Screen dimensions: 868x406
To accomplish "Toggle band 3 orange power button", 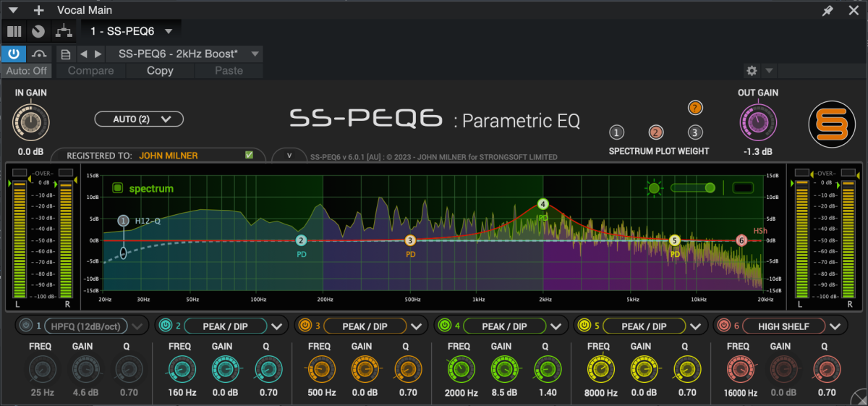I will (x=305, y=326).
